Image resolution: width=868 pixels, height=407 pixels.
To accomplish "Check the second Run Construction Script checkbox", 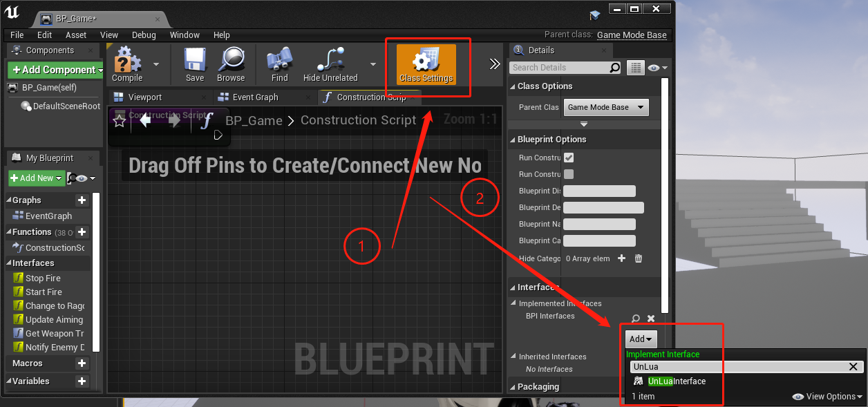I will 569,174.
